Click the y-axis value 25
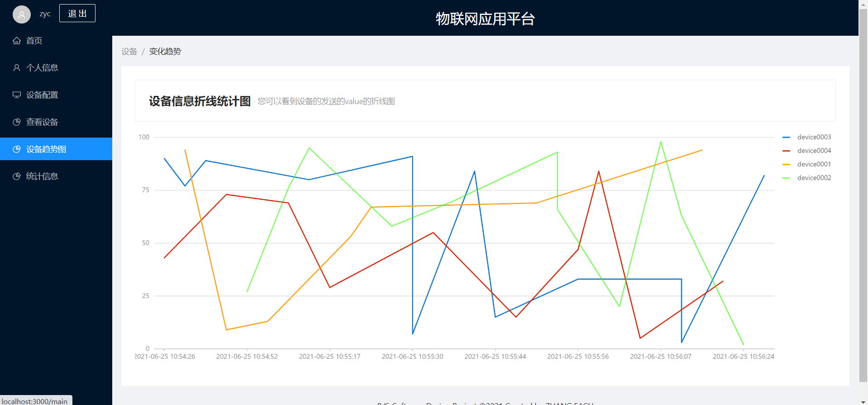The width and height of the screenshot is (868, 405). coord(145,296)
